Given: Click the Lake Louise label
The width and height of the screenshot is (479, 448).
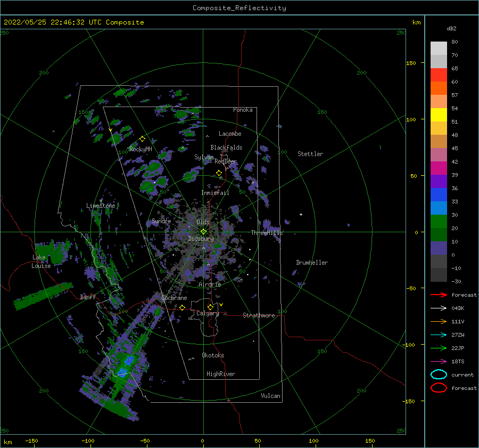Looking at the screenshot, I should [41, 262].
